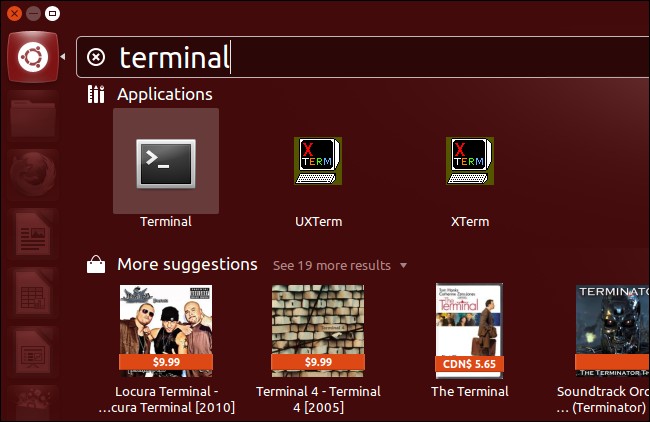Viewport: 650px width, 422px height.
Task: Open LibreOffice Calc from the launcher
Action: point(33,293)
